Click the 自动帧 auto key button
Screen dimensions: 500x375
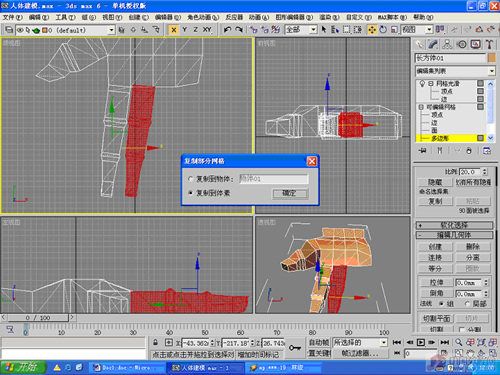pos(319,342)
